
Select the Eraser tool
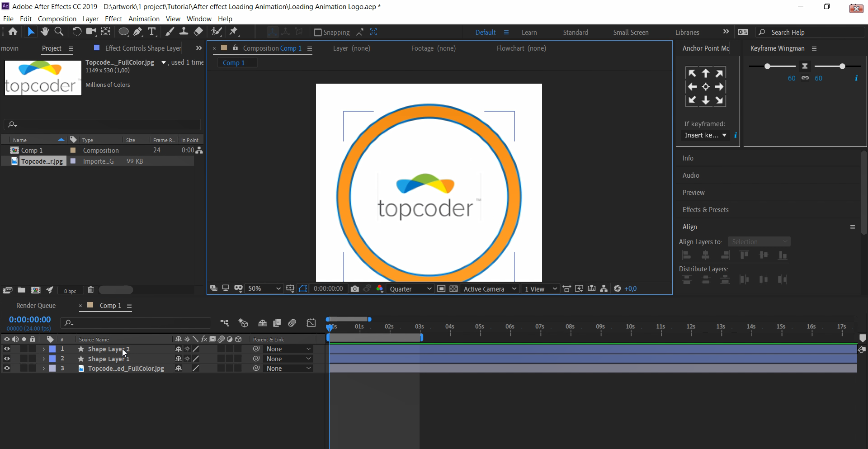tap(198, 32)
